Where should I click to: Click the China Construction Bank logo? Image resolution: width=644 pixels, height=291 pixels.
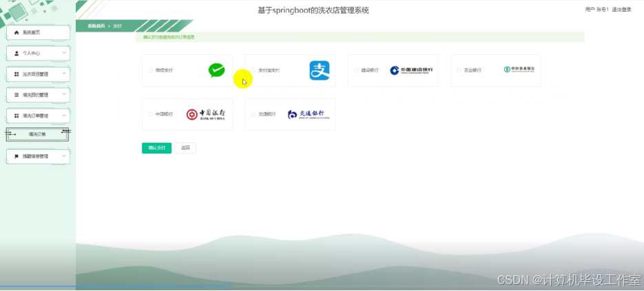tap(411, 70)
